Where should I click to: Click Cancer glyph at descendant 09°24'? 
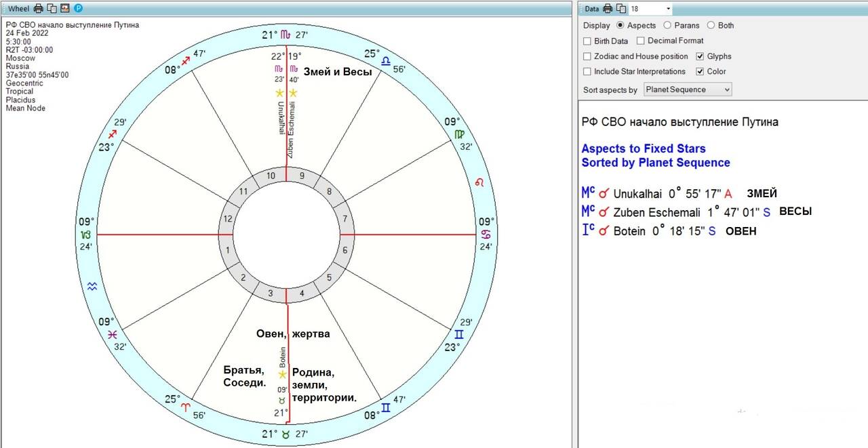coord(486,235)
